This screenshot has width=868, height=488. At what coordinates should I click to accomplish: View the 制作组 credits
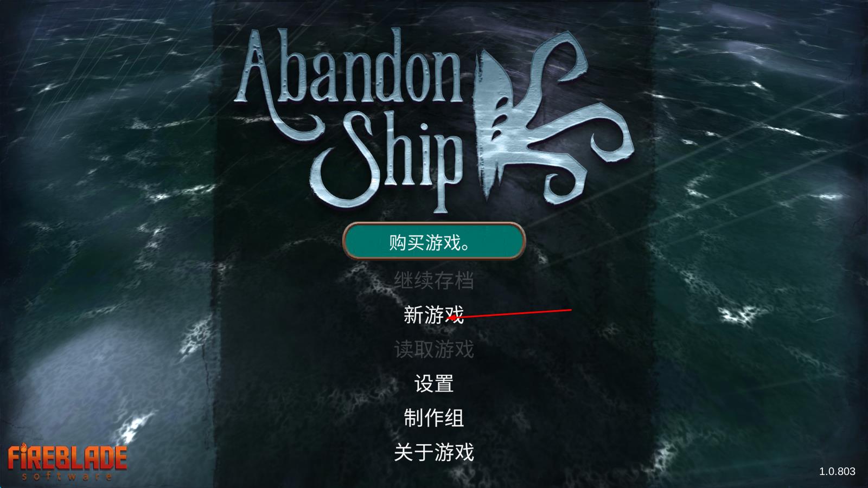pyautogui.click(x=433, y=418)
